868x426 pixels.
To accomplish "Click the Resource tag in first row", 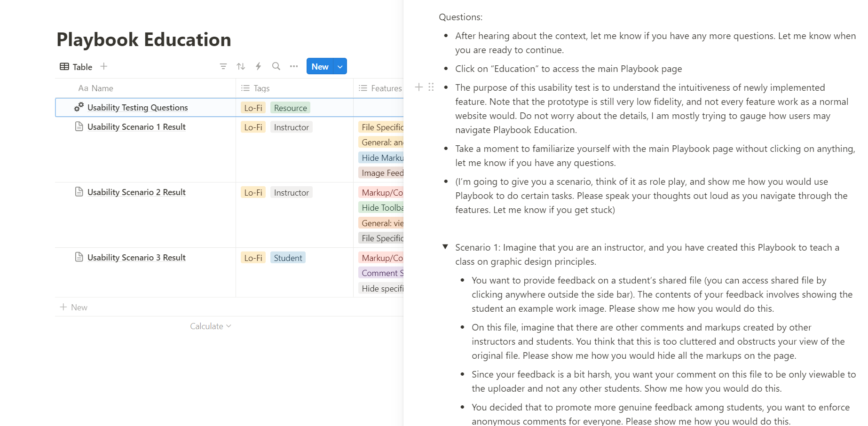I will click(290, 108).
